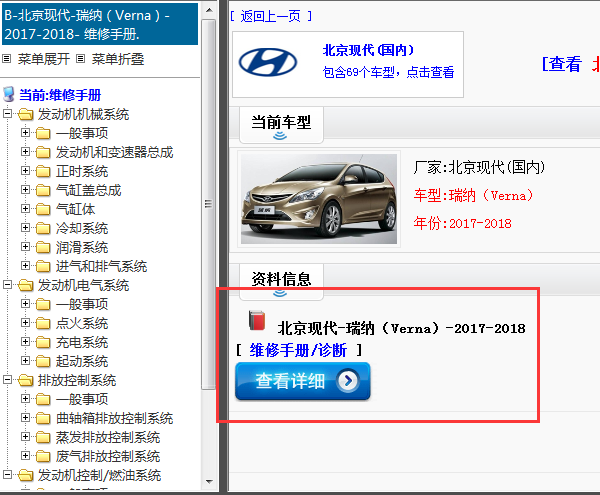This screenshot has height=495, width=600.
Task: Click the 菜单折叠 icon
Action: point(80,59)
